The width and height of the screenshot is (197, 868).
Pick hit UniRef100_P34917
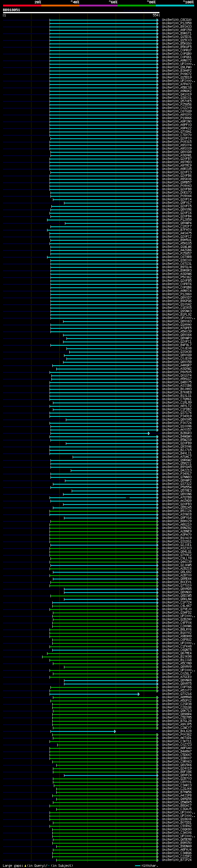[176, 474]
